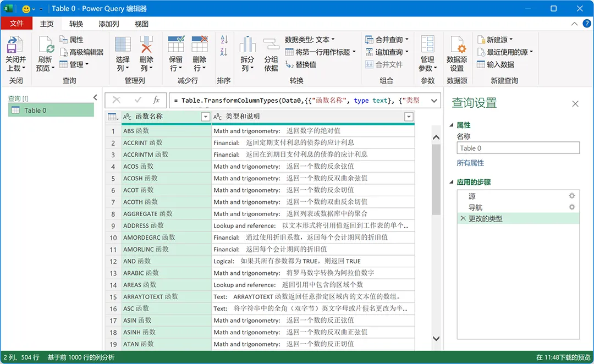Click the 删除列 icon
This screenshot has width=594, height=364.
click(x=146, y=45)
